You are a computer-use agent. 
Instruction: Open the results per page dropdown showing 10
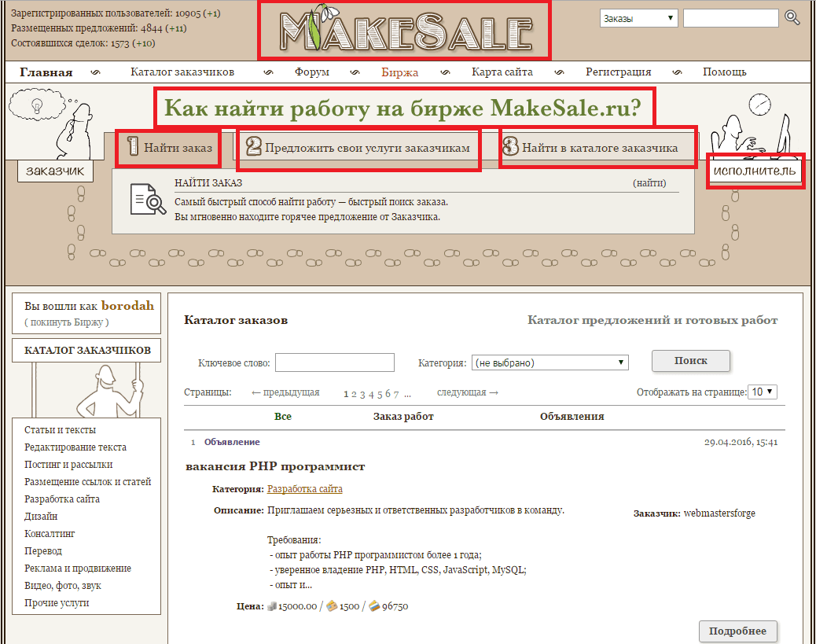[763, 392]
